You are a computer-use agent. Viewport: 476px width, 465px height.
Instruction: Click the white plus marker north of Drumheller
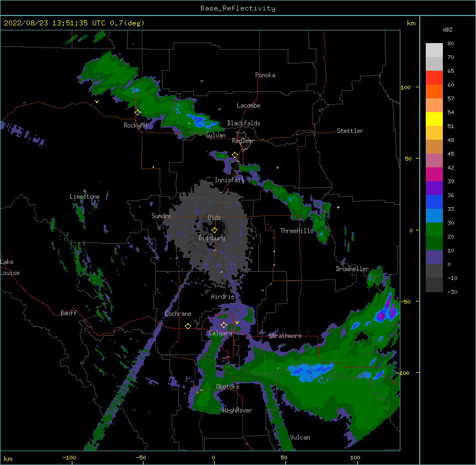click(338, 207)
